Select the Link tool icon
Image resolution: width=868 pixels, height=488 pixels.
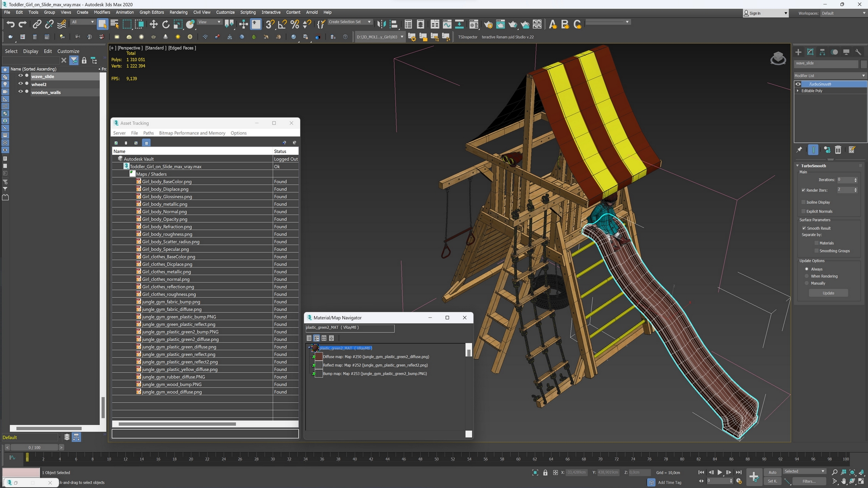[37, 24]
